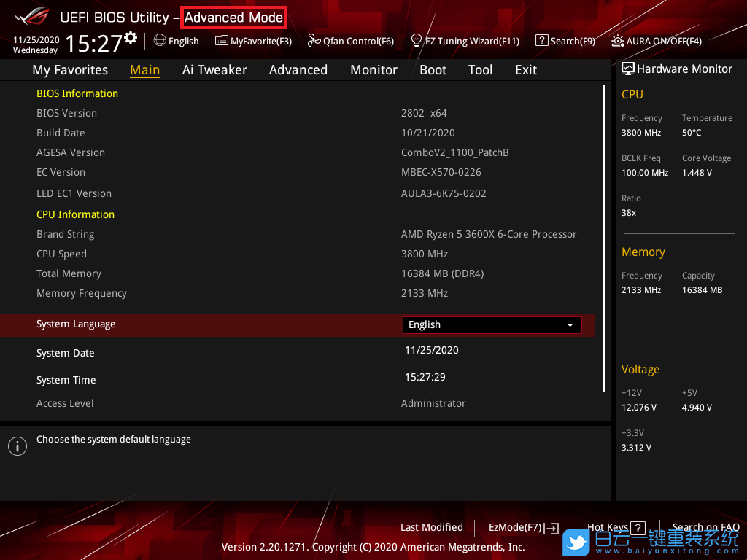
Task: Open MyFavorite(F3) folder icon
Action: pos(222,41)
